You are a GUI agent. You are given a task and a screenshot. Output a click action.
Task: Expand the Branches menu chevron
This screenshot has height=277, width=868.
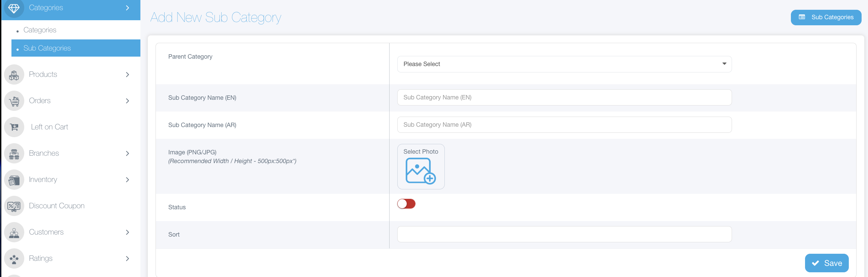(x=127, y=154)
